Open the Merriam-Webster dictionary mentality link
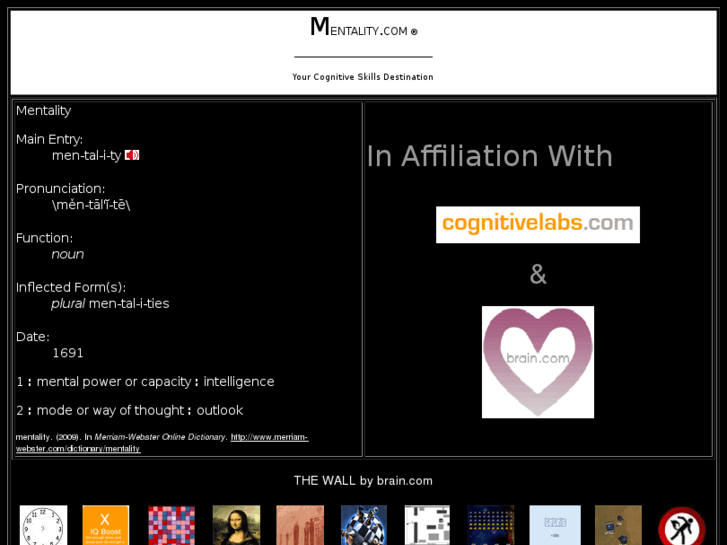This screenshot has height=545, width=727. 162,442
